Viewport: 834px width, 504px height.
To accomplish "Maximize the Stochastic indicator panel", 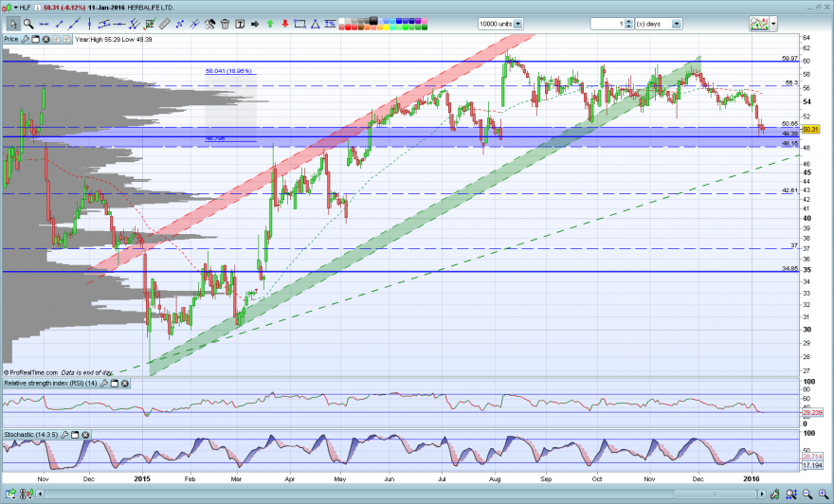I will point(75,434).
